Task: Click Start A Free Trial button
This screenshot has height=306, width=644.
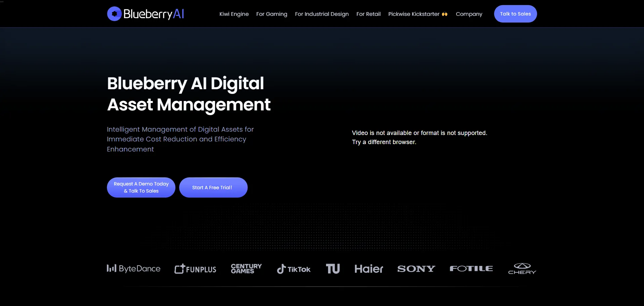Action: pos(213,188)
